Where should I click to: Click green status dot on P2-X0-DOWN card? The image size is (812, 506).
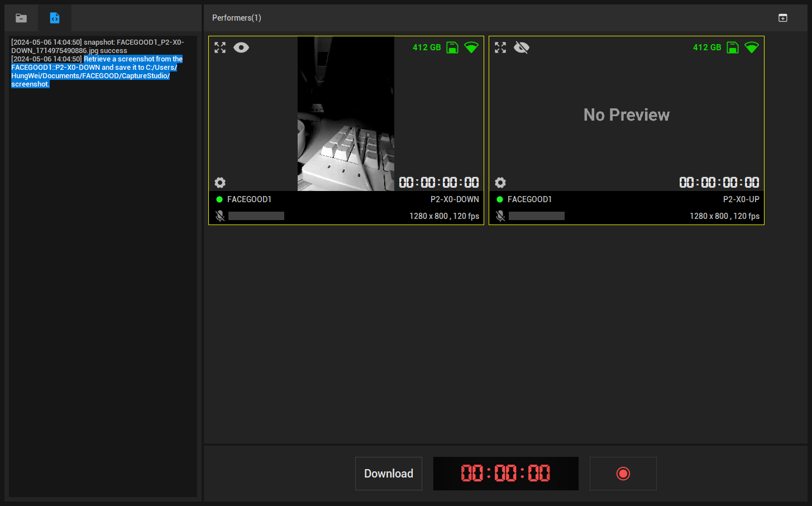219,199
